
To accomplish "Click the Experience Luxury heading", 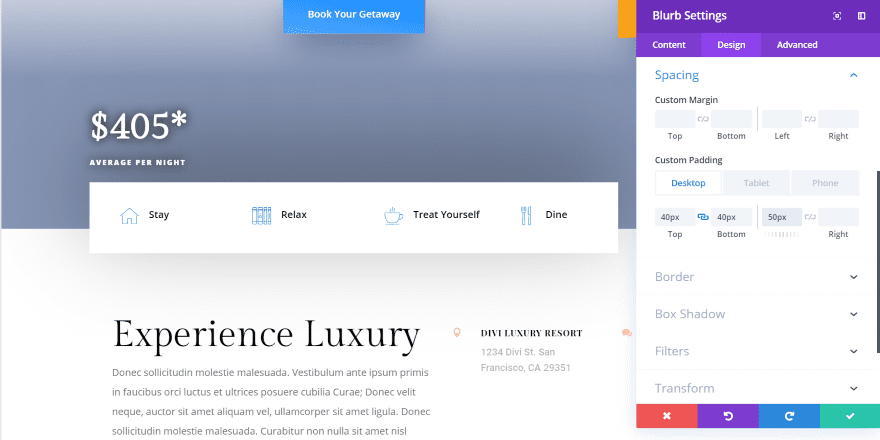I will 267,334.
